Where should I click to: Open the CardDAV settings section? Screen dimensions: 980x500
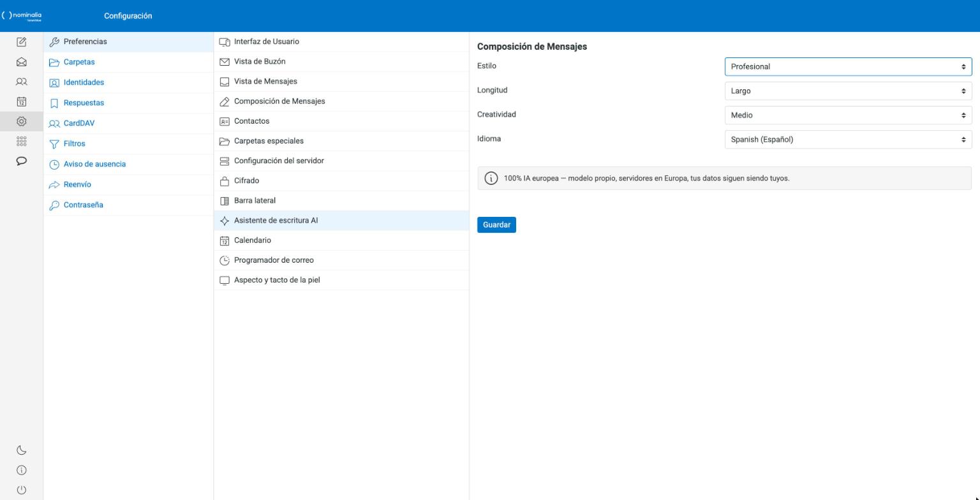point(128,123)
